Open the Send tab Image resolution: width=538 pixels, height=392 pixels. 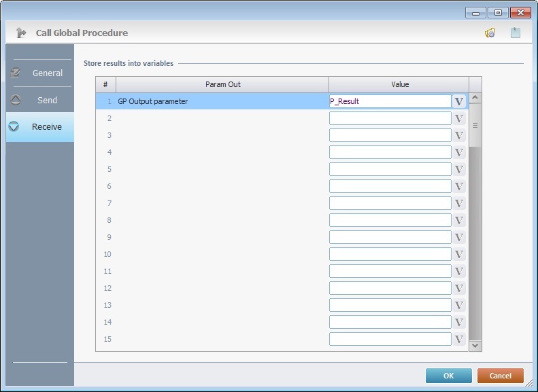(x=40, y=100)
